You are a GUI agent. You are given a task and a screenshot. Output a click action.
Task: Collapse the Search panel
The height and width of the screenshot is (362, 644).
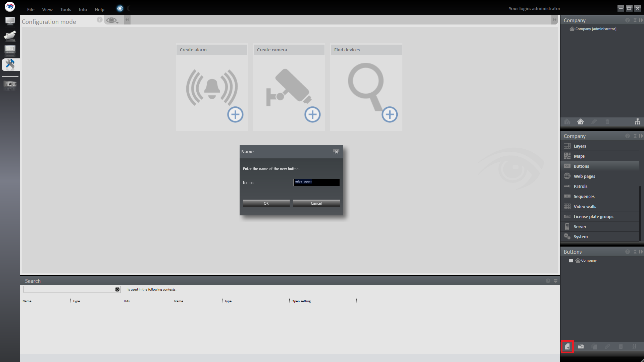tap(555, 281)
